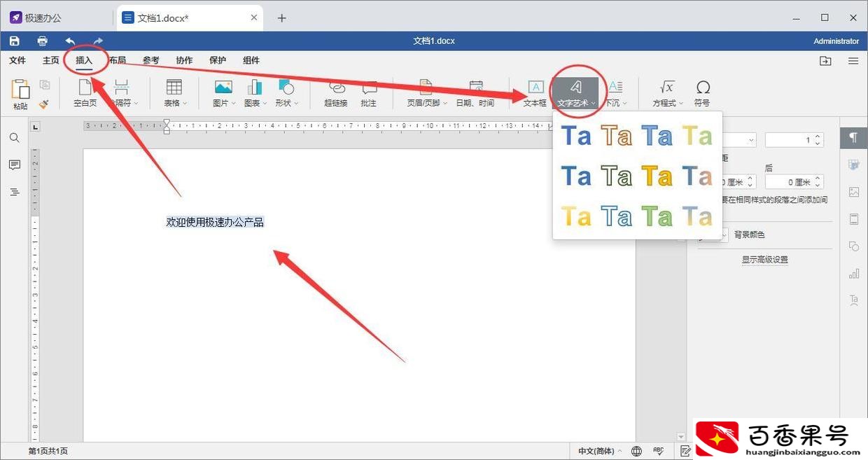Image resolution: width=868 pixels, height=460 pixels.
Task: Click the format painter brush icon
Action: [x=44, y=104]
